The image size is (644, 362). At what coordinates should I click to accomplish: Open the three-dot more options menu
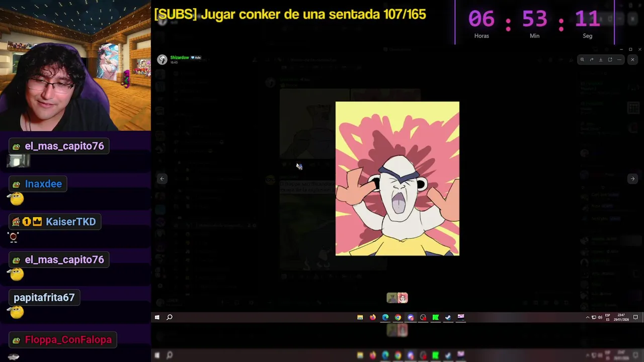(619, 59)
